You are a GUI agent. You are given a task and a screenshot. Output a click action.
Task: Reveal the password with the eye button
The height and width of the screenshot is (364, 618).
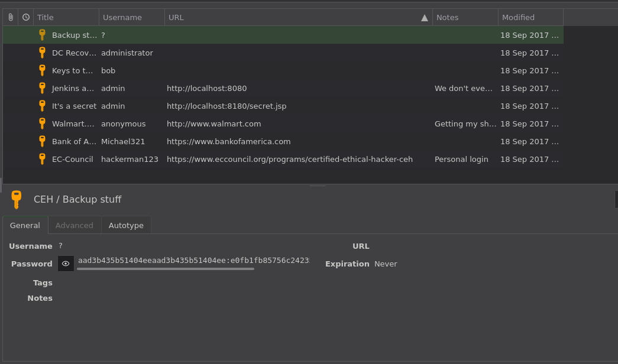point(66,264)
